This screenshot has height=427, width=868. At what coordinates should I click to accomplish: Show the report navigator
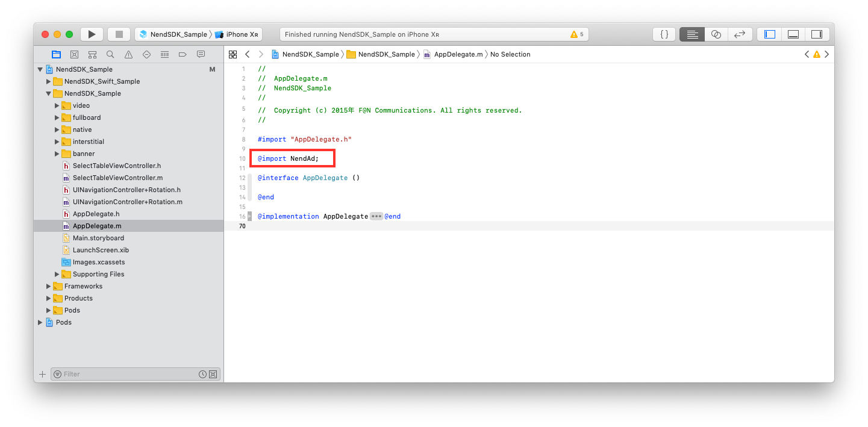click(x=201, y=54)
